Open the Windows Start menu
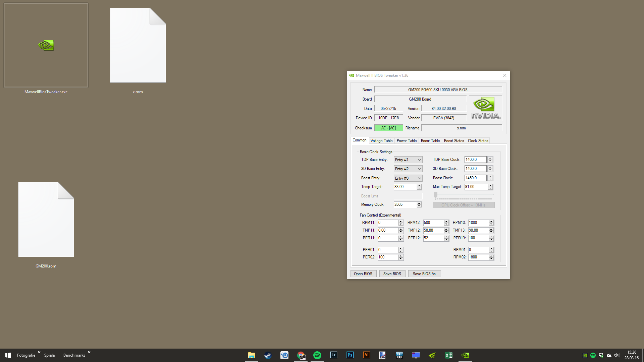Viewport: 644px width, 362px height. point(8,355)
